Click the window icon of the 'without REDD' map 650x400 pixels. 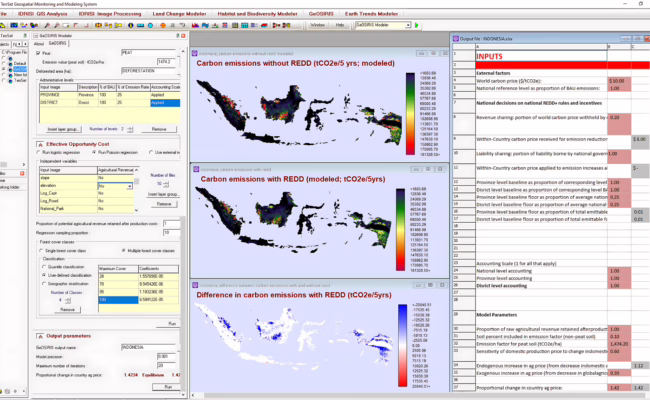coord(194,53)
